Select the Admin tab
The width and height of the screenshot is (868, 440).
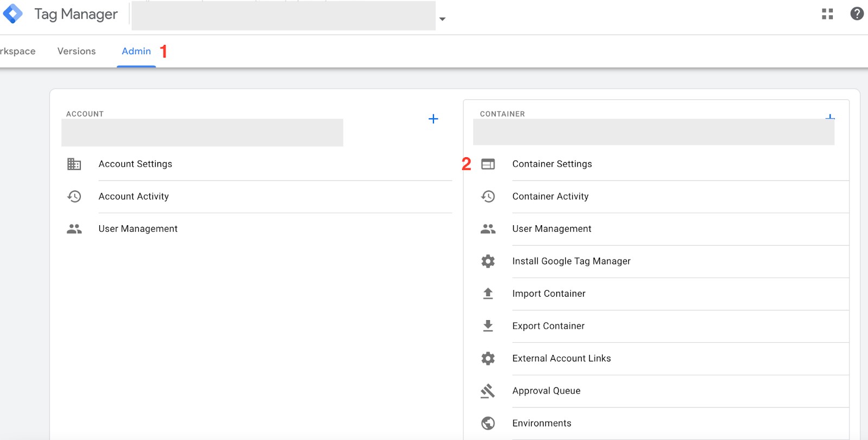click(x=136, y=51)
